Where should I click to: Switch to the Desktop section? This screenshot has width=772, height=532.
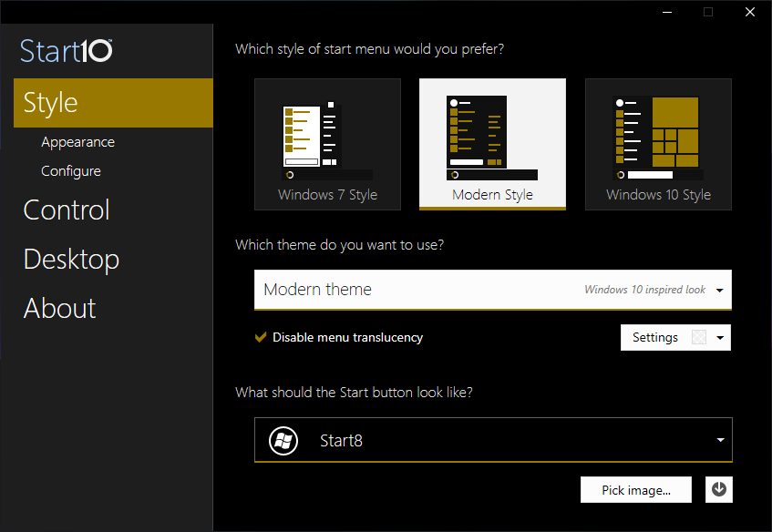tap(71, 260)
